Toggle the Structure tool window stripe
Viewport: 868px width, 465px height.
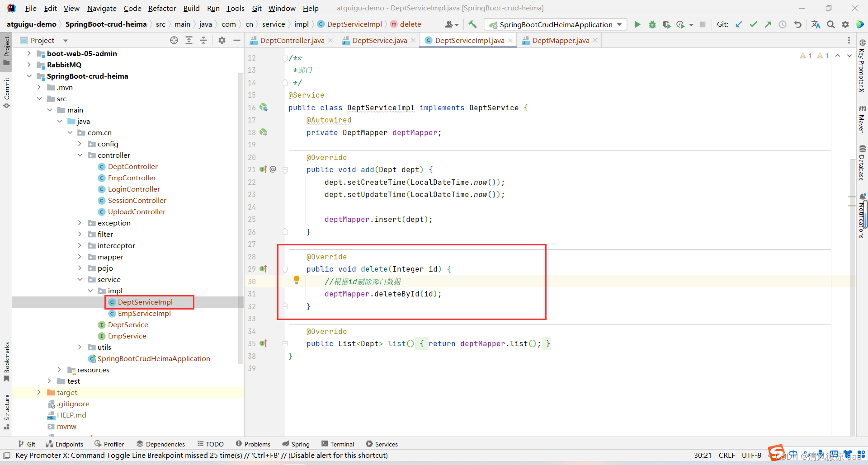7,412
